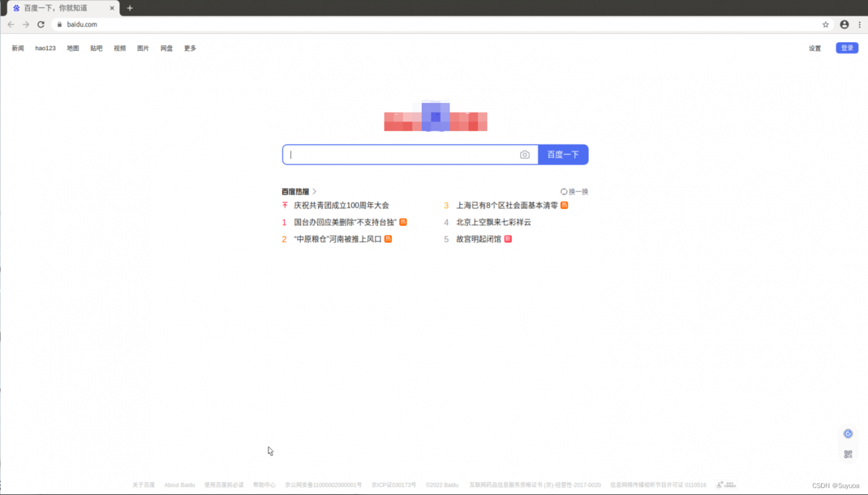Click the 百度热搜 heading
This screenshot has height=495, width=868.
tap(295, 192)
